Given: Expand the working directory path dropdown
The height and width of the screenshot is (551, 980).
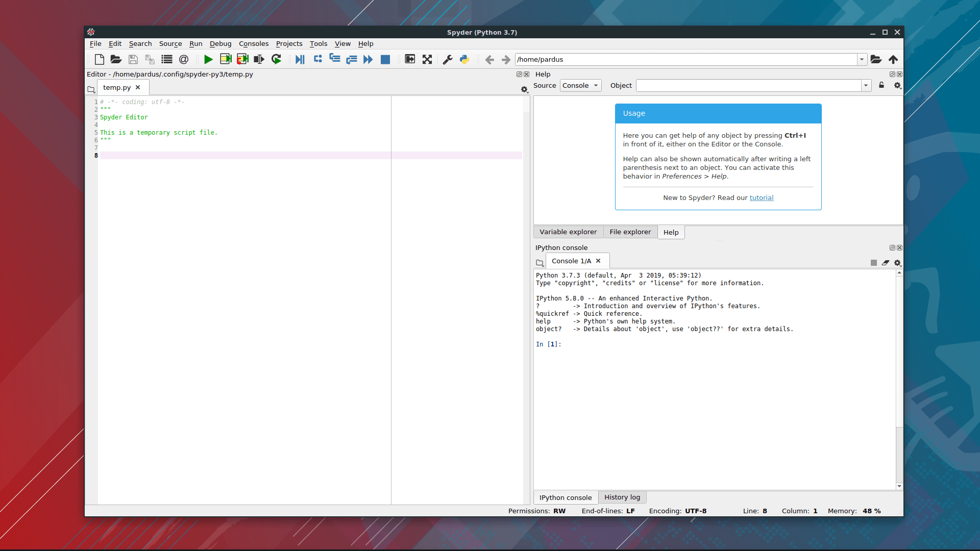Looking at the screenshot, I should 862,60.
